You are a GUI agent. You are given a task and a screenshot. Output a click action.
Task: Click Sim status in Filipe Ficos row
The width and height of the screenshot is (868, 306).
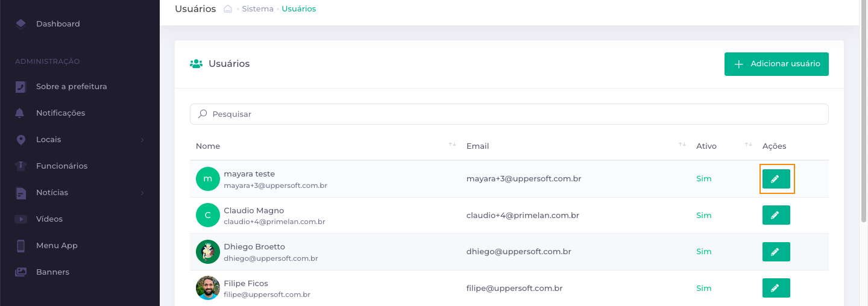tap(704, 288)
